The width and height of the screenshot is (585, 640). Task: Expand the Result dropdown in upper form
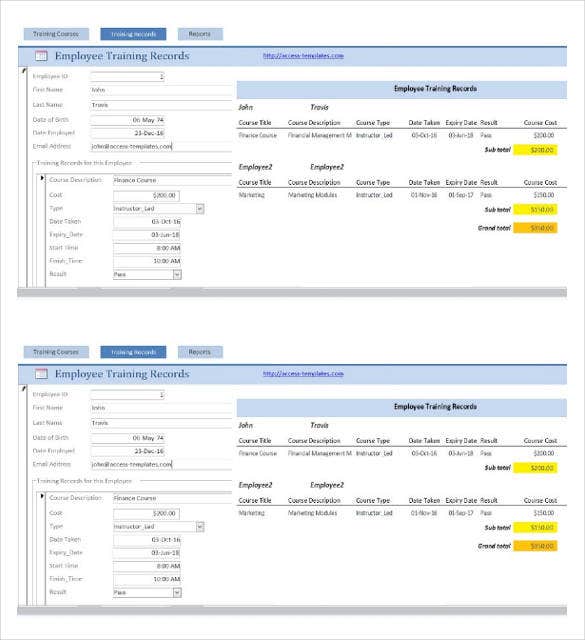click(x=177, y=275)
